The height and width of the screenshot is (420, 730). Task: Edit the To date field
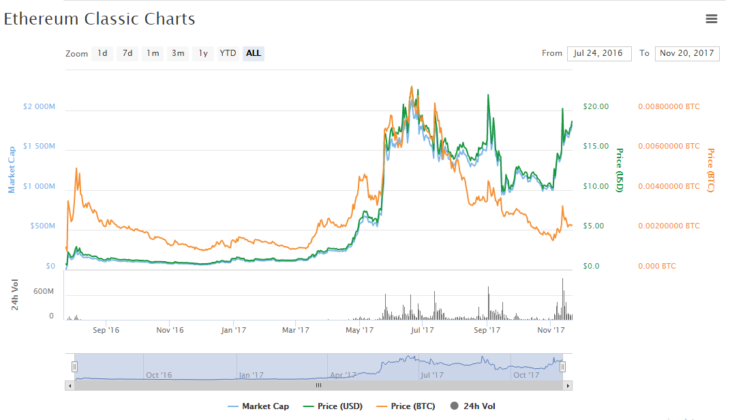687,54
